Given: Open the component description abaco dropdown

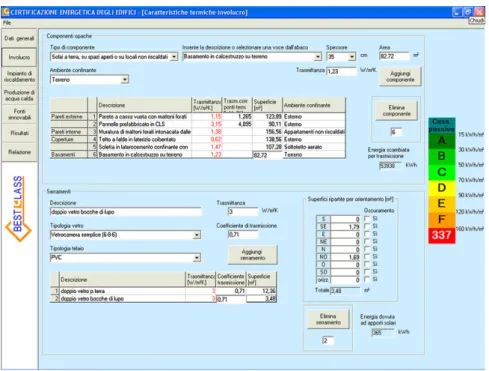Looking at the screenshot, I should coord(318,57).
